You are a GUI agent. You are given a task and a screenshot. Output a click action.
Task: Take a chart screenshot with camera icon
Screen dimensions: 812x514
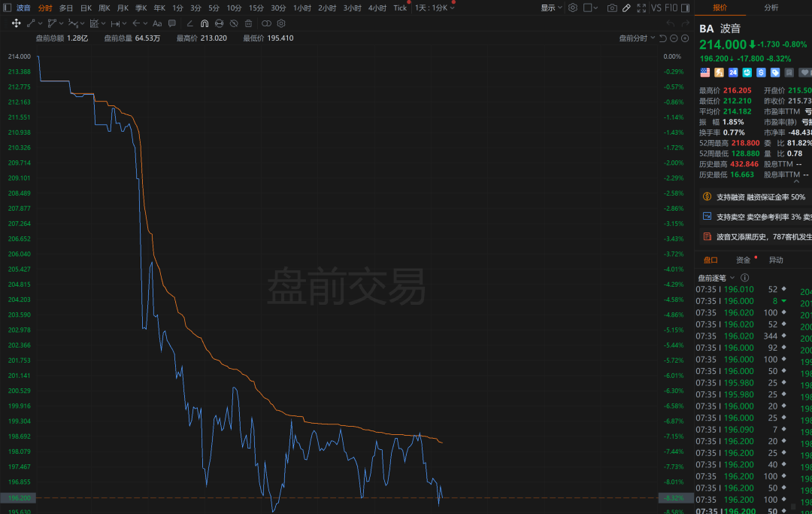coord(612,8)
